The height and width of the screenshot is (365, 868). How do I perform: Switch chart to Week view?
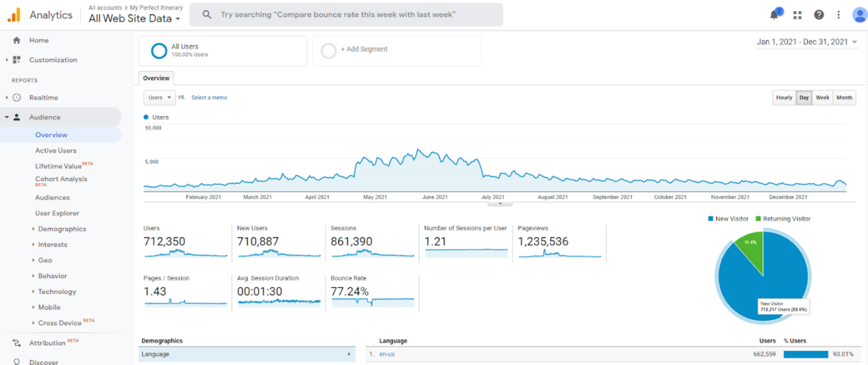(822, 98)
